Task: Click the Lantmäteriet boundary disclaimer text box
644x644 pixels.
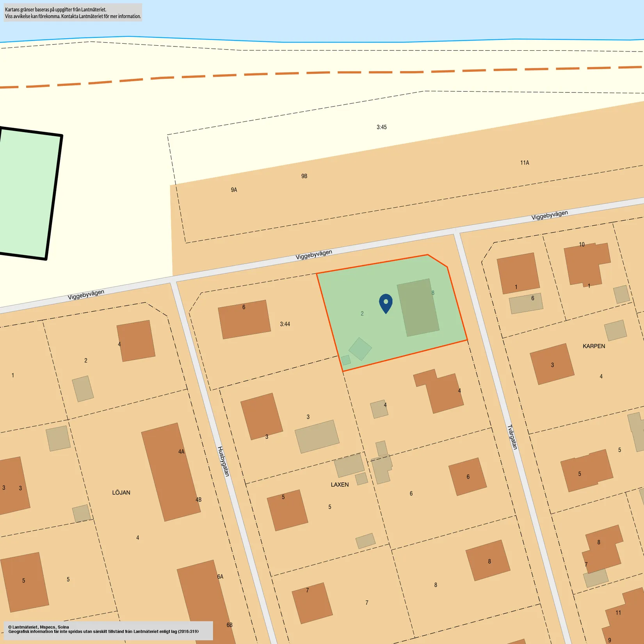Action: pyautogui.click(x=73, y=12)
